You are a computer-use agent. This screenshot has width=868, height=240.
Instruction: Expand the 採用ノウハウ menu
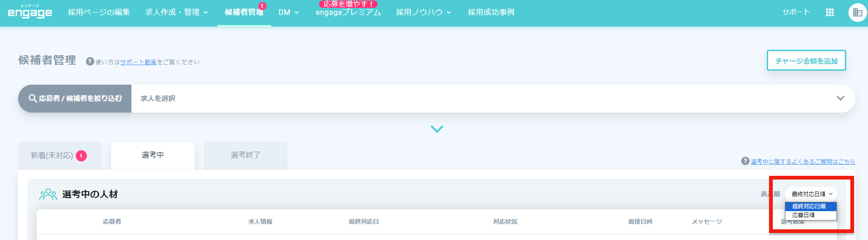[x=424, y=12]
